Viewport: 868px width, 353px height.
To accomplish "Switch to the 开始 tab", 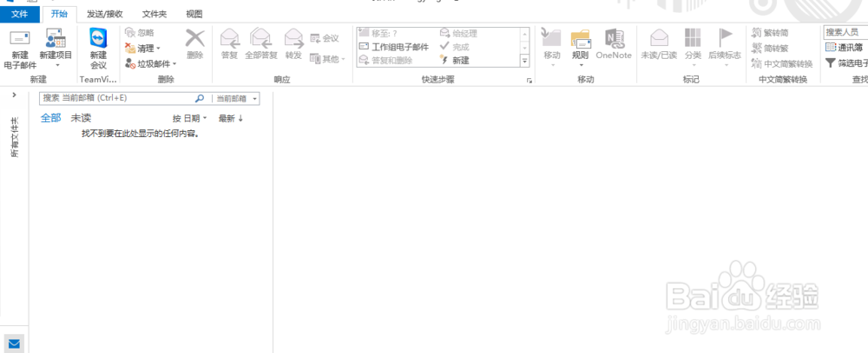I will pyautogui.click(x=59, y=15).
